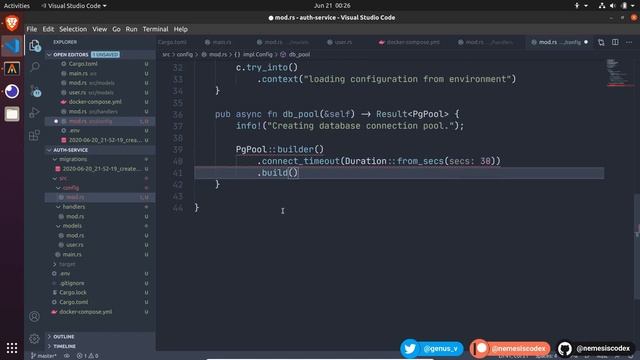
Task: Open the Explorer view in activity bar
Action: tap(35, 46)
